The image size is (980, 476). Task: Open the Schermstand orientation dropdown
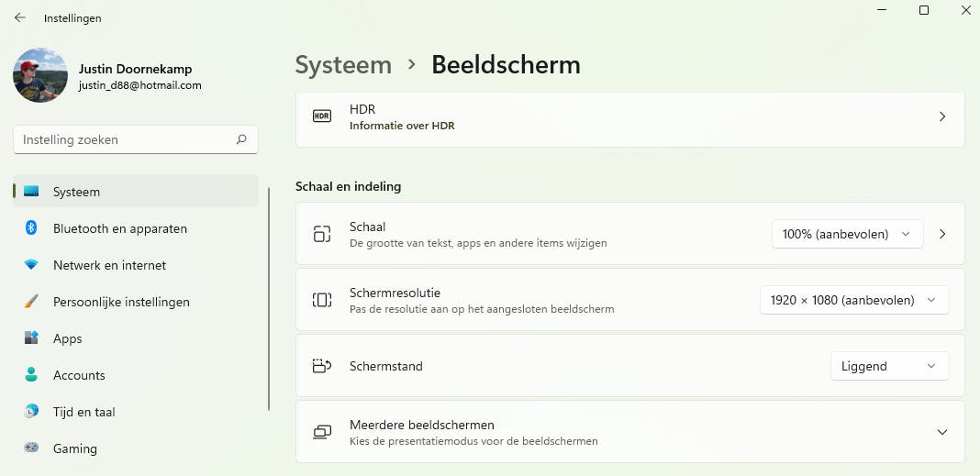[888, 366]
